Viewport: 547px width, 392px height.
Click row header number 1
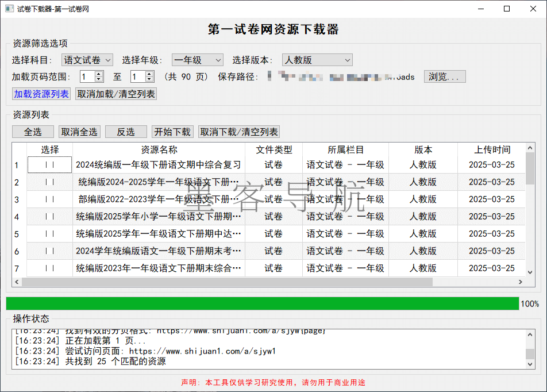20,165
